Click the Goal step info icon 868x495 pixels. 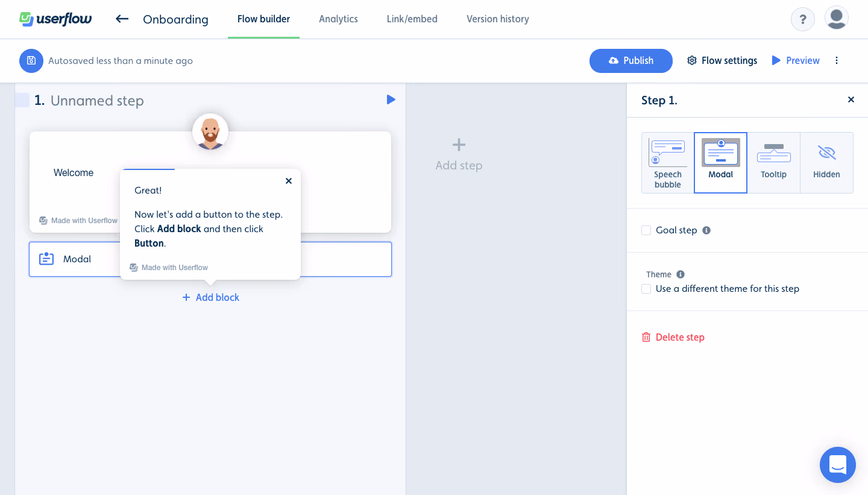tap(706, 230)
